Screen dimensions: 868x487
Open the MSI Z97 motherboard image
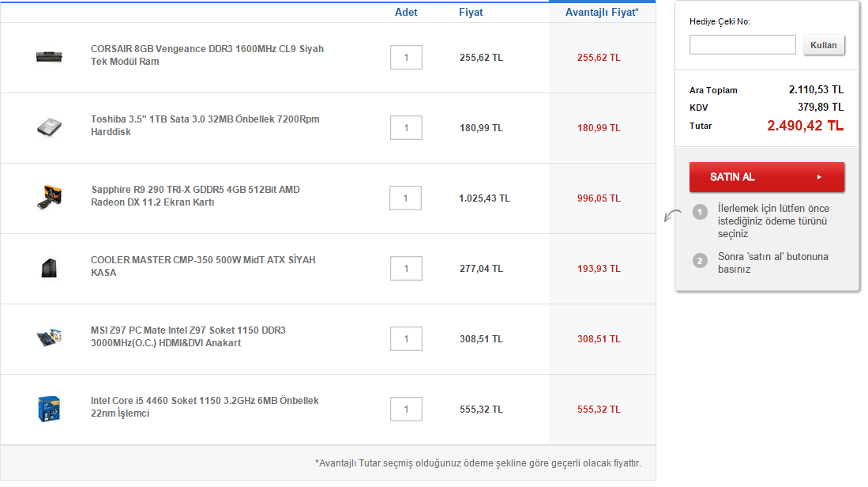[49, 338]
